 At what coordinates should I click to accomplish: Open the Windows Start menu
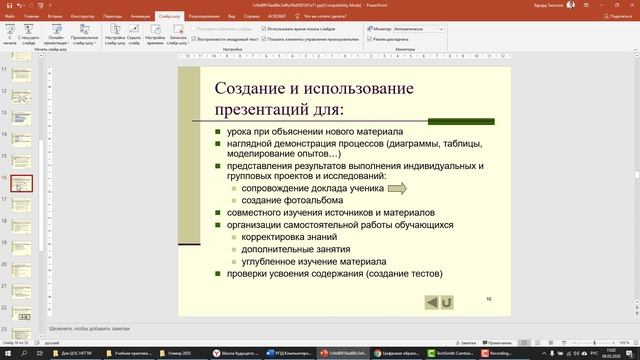7,353
